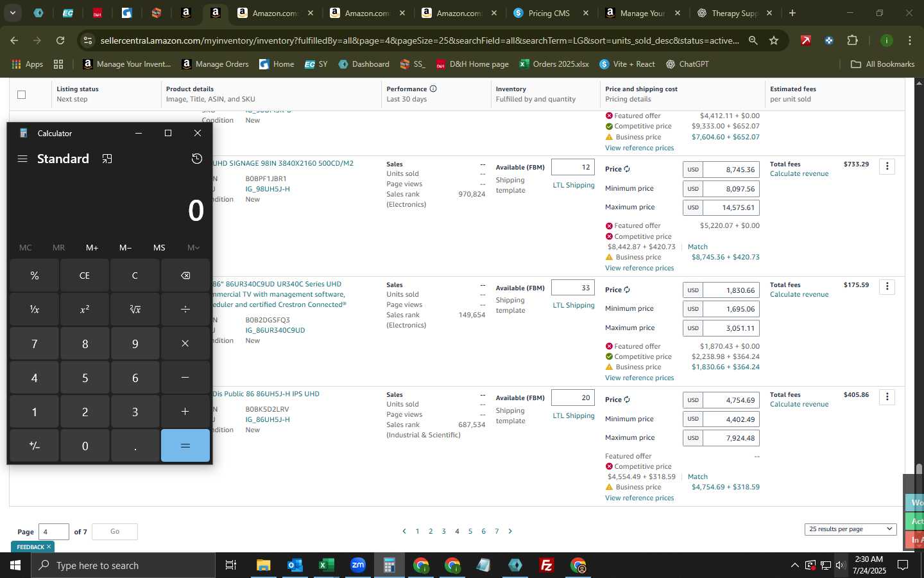Click the Calculator reciprocal 1/x key
Screen dimensions: 924x578
click(35, 310)
